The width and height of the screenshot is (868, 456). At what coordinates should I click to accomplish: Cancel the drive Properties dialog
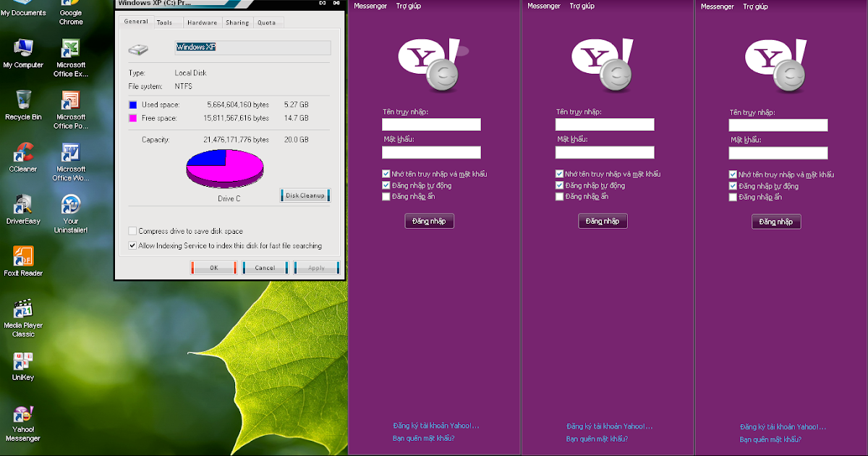click(x=265, y=268)
